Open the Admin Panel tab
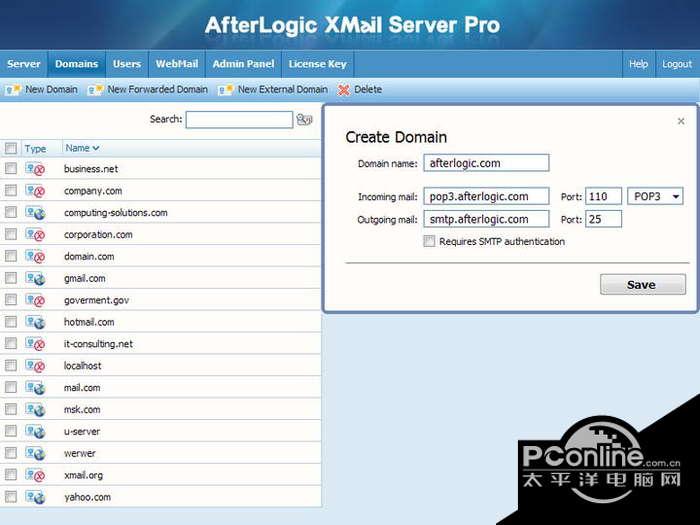This screenshot has width=700, height=525. (243, 64)
